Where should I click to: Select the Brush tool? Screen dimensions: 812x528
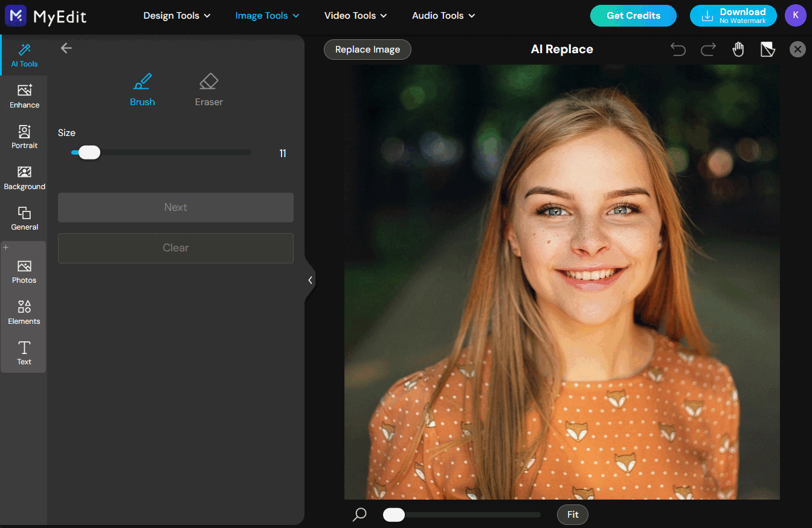point(143,90)
